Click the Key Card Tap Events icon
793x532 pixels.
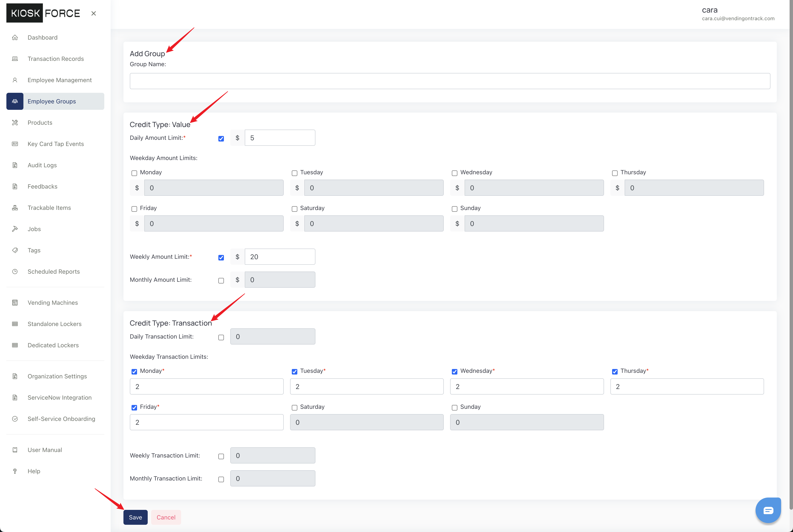click(15, 144)
